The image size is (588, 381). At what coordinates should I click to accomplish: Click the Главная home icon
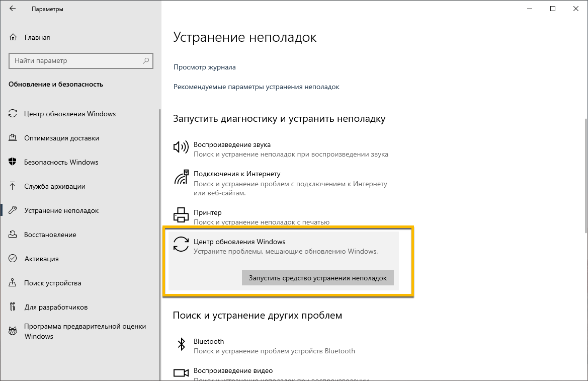14,37
